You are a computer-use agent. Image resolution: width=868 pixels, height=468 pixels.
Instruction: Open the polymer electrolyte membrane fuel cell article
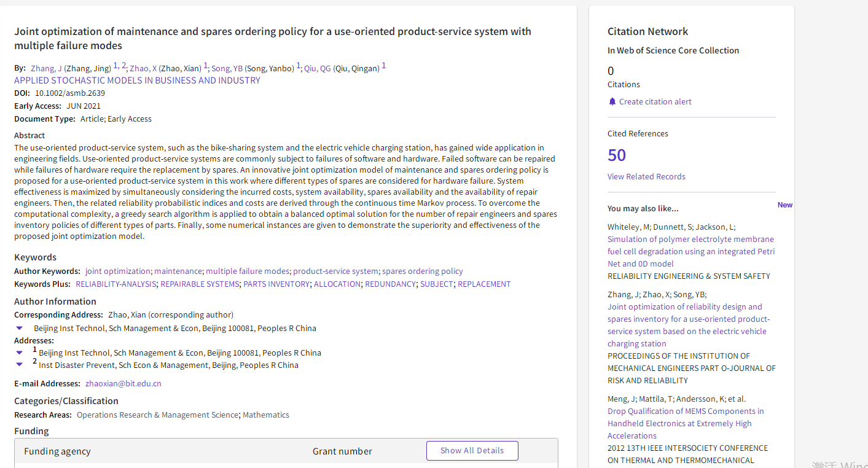(690, 252)
